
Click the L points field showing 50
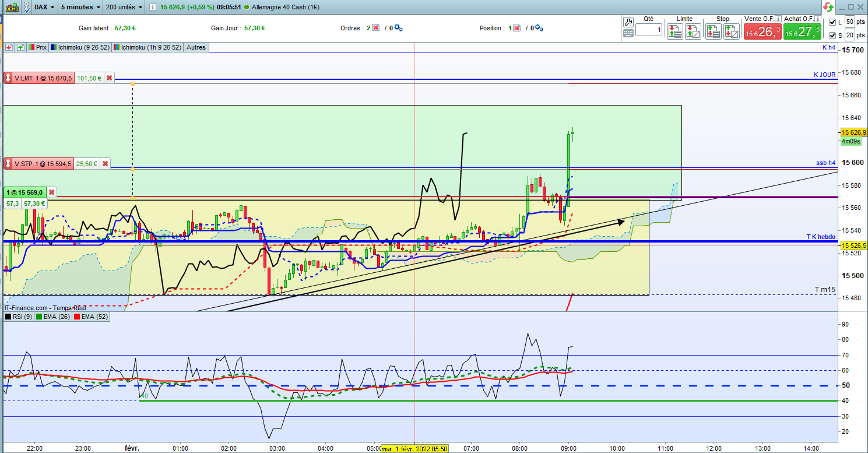(850, 22)
